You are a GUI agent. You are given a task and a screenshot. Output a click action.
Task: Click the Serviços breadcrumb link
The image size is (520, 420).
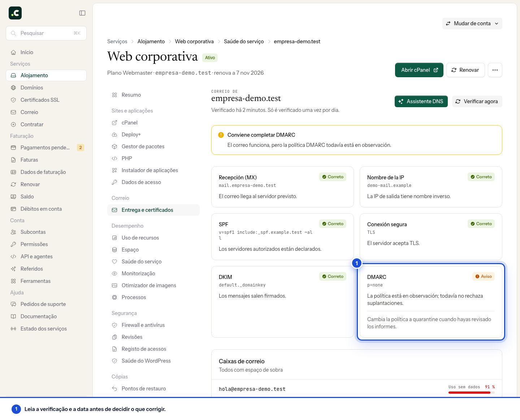pos(117,41)
